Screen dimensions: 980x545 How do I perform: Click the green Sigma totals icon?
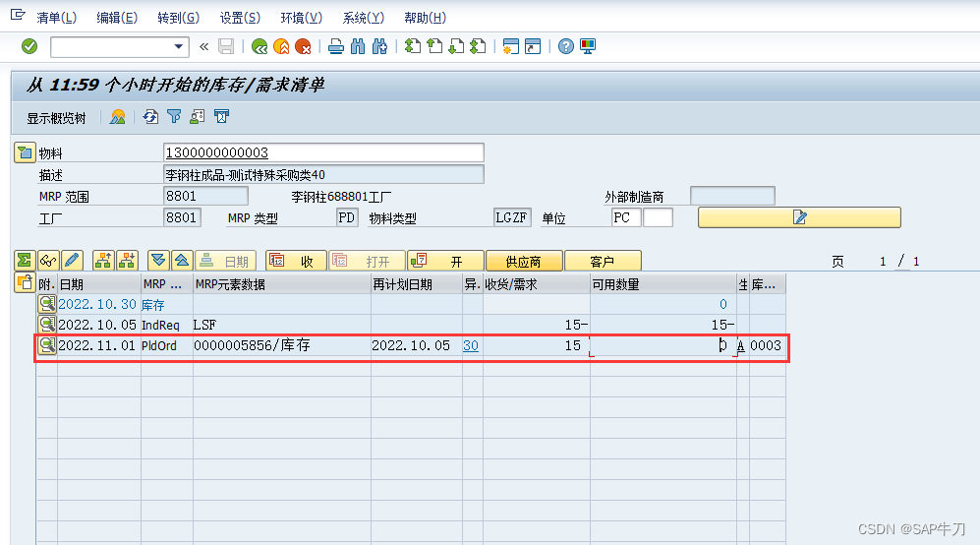tap(25, 261)
